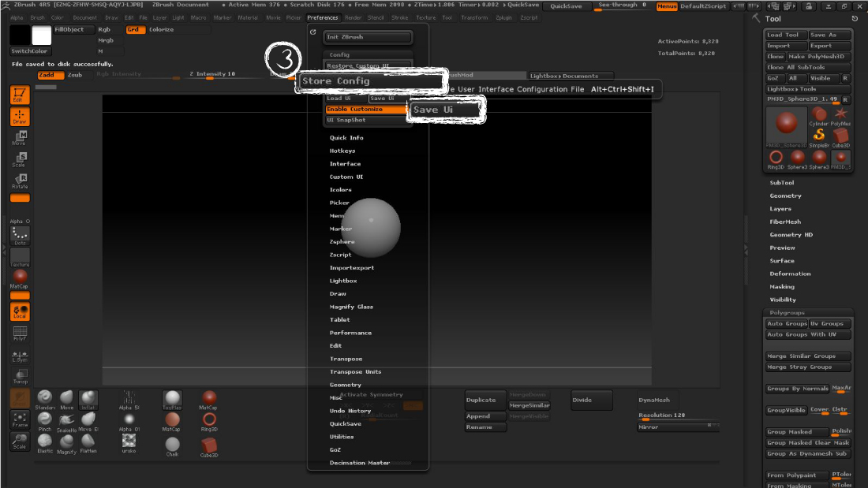Select the Cube3D tool in the Tool palette

click(x=840, y=136)
